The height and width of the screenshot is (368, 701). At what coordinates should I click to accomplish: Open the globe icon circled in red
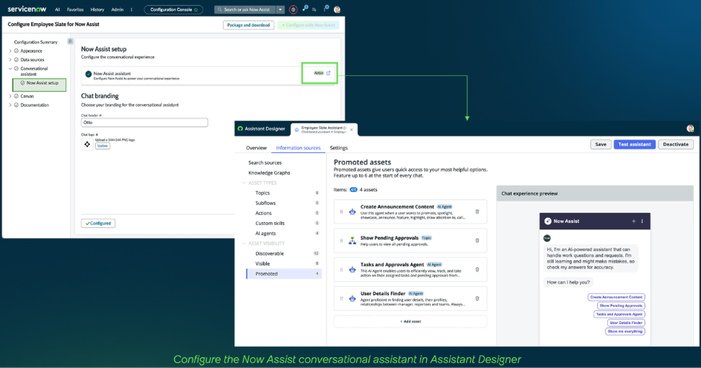point(293,9)
